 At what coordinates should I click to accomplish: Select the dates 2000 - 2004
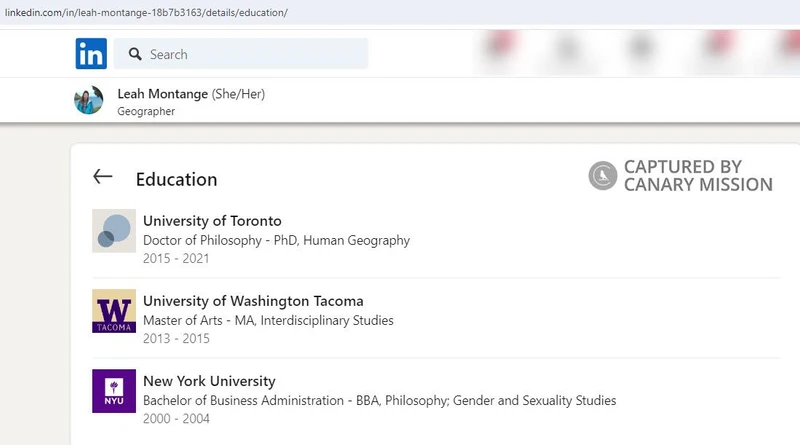[176, 419]
